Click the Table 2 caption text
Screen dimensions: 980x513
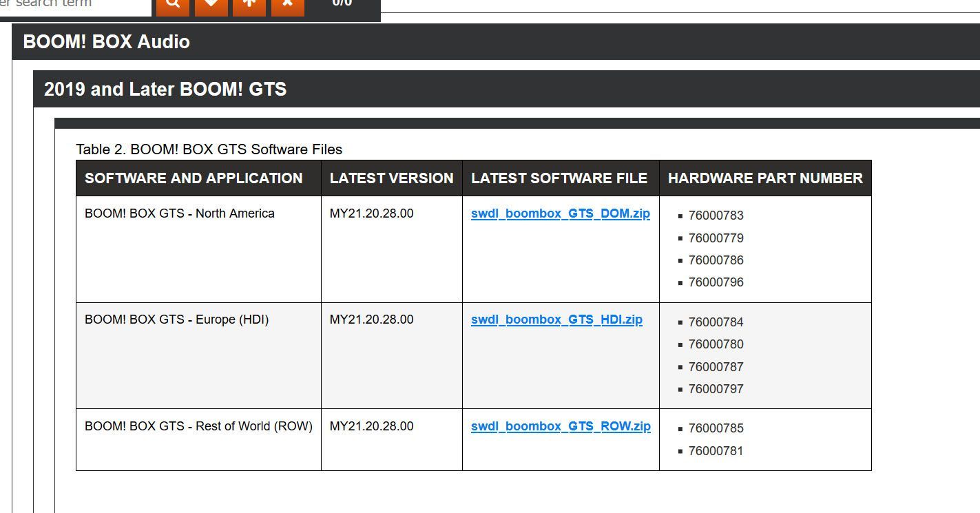tap(209, 149)
